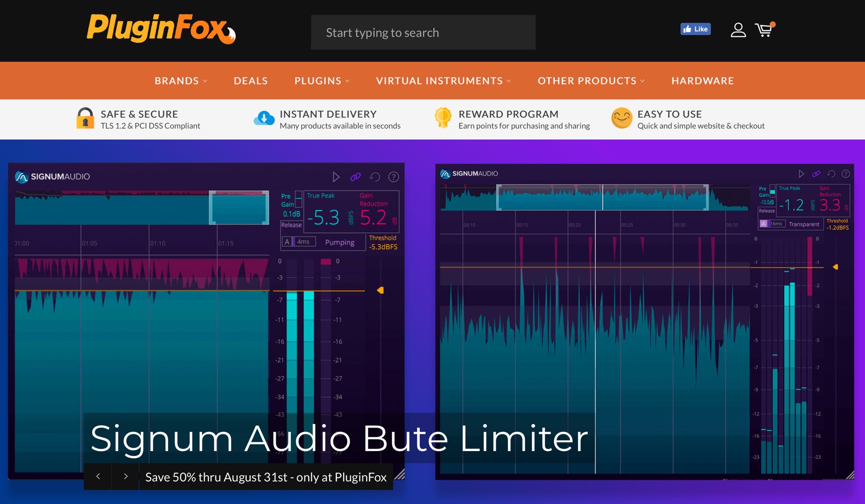Click threshold slider handle in left plugin
The image size is (865, 504).
tap(380, 291)
